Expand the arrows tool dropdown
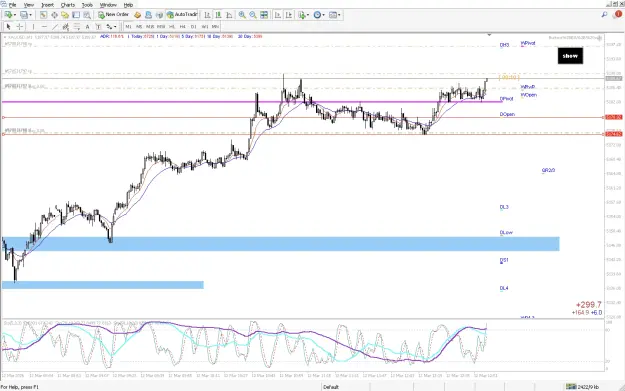Screen dimensions: 625x391 pyautogui.click(x=115, y=27)
